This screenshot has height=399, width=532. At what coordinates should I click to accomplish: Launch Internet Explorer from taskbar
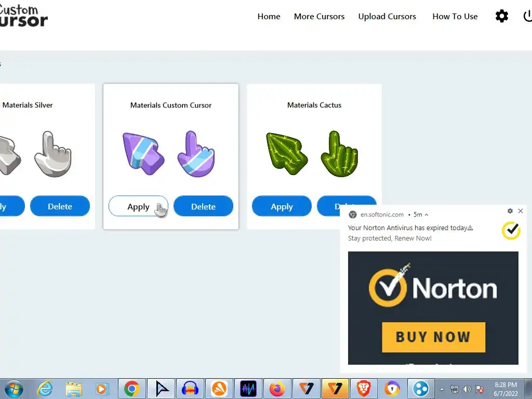tap(45, 389)
